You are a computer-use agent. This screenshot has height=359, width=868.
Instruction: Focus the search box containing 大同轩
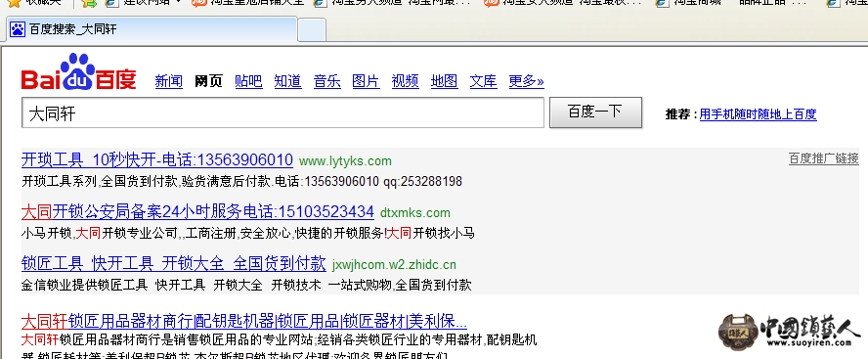click(x=282, y=113)
